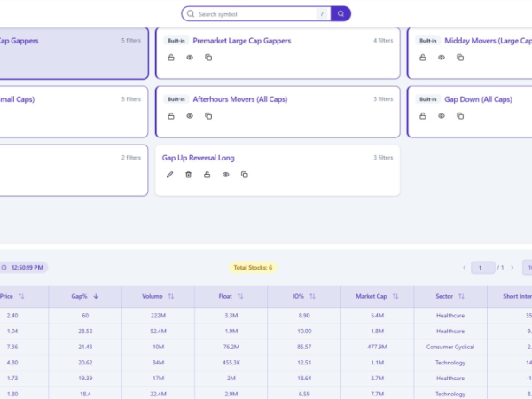Toggle eye icon on Gap Up Reversal Long
Viewport: 532px width, 399px height.
[226, 175]
